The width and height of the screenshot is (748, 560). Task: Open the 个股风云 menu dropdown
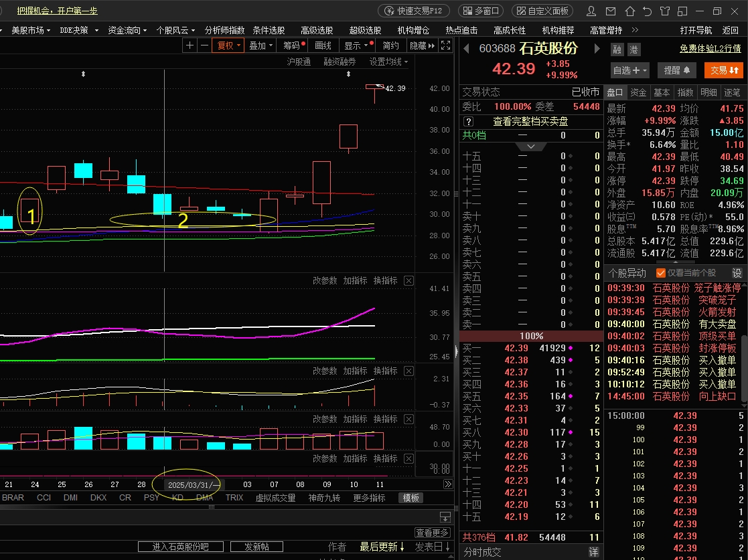175,30
